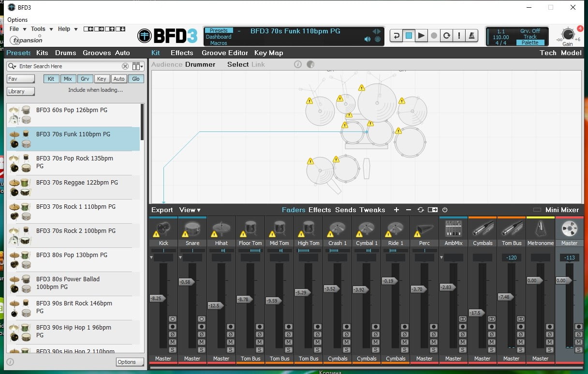Select the Crash 1 channel icon
This screenshot has width=588, height=374.
tap(338, 229)
